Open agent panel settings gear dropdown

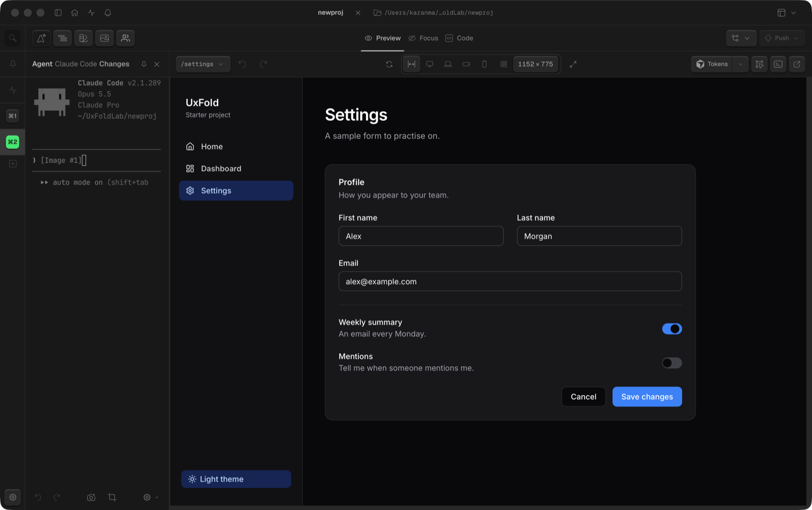click(x=151, y=497)
